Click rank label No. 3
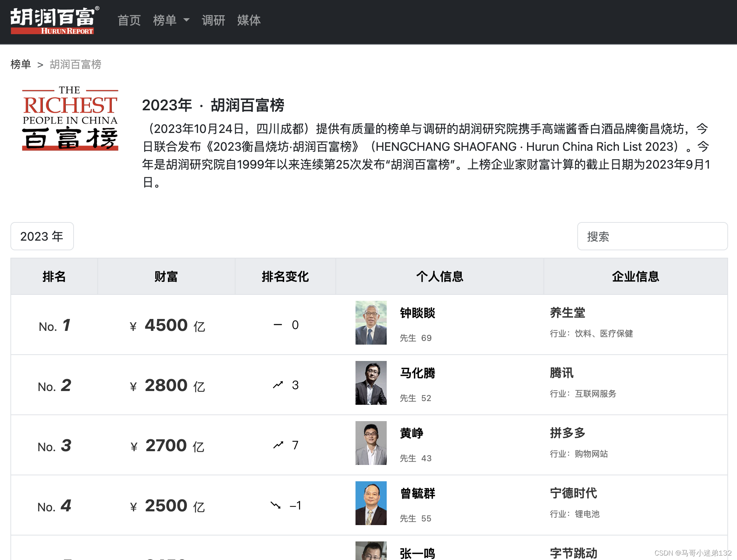This screenshot has height=560, width=737. (x=55, y=446)
